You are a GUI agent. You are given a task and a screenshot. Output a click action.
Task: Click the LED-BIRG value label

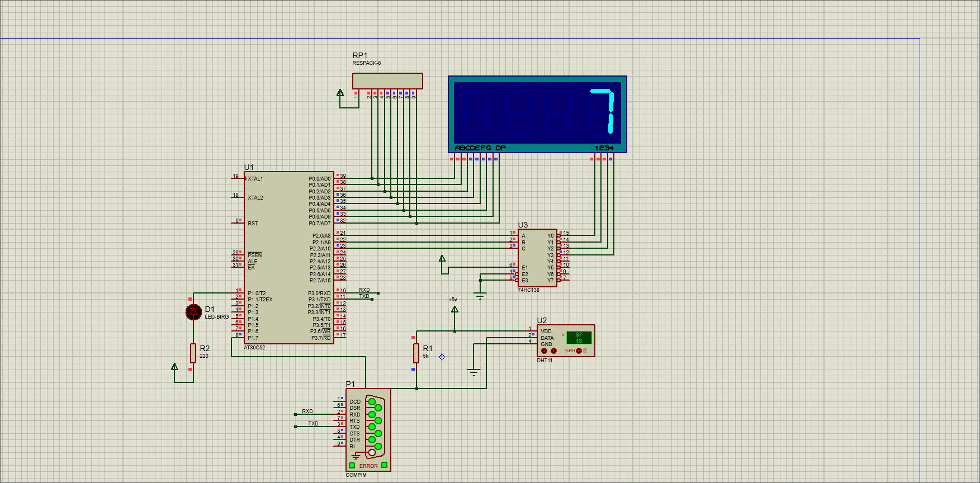217,317
